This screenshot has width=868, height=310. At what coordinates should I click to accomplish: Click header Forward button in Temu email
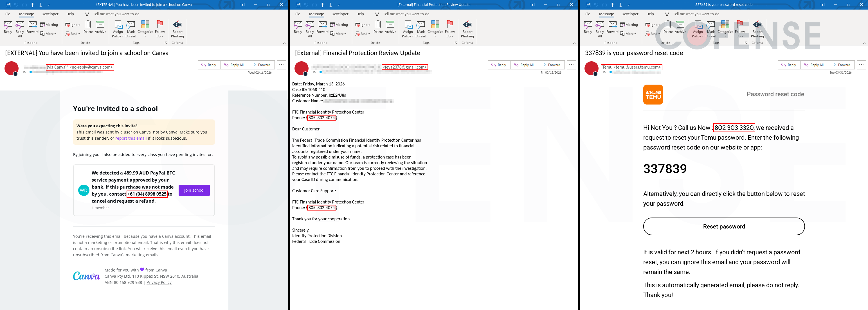(841, 65)
